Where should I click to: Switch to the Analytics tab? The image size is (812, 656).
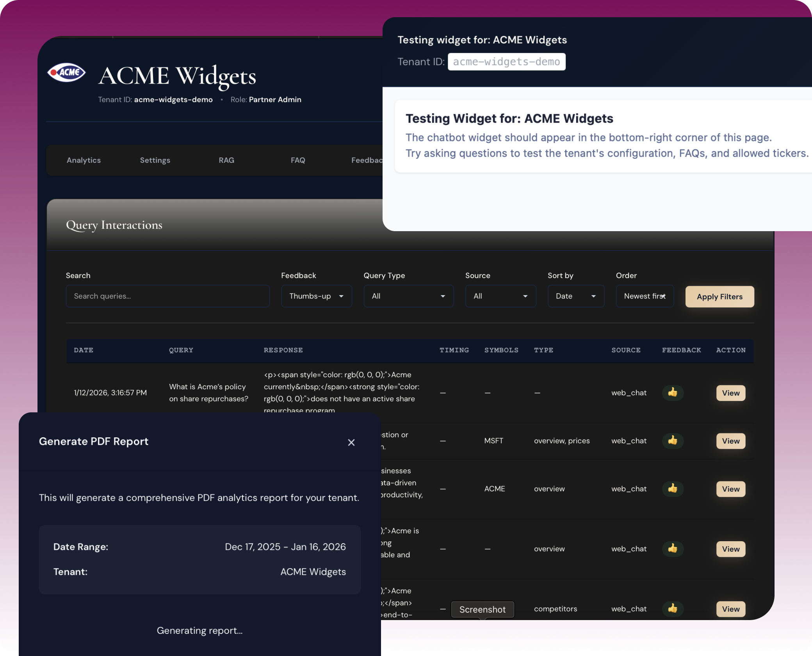pyautogui.click(x=84, y=160)
